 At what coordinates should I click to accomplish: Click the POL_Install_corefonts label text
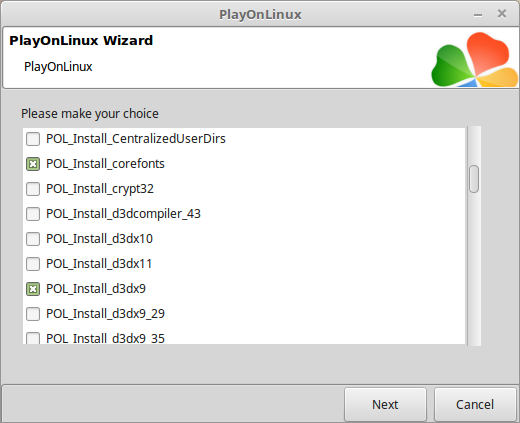[105, 164]
